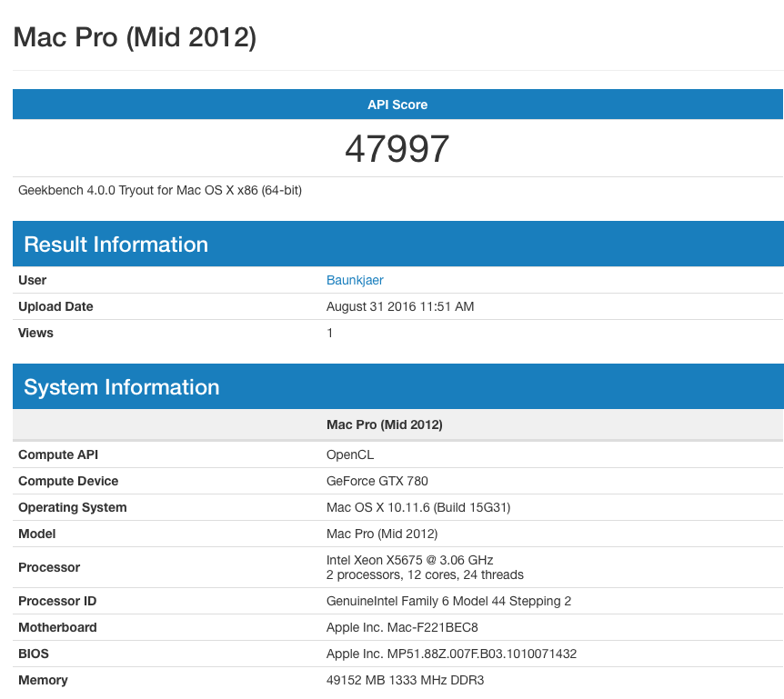Select the BIOS value MP51.88Z.007F.B03.1010071432

pos(482,654)
